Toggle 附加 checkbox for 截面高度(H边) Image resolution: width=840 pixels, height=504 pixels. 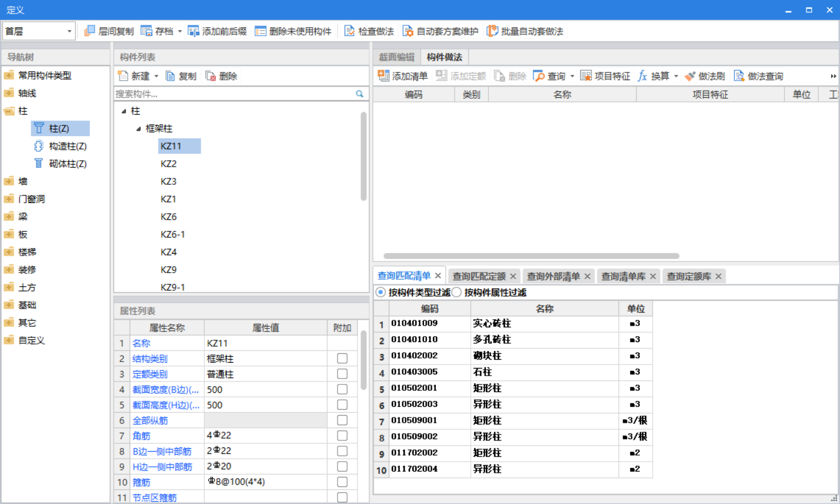coord(342,404)
